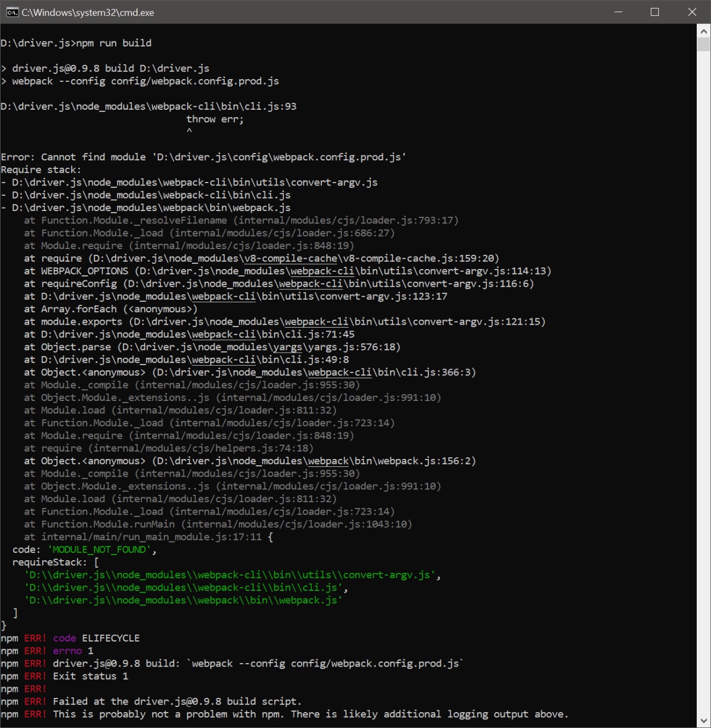Screen dimensions: 711x728
Task: Maximize the command prompt window
Action: [655, 12]
